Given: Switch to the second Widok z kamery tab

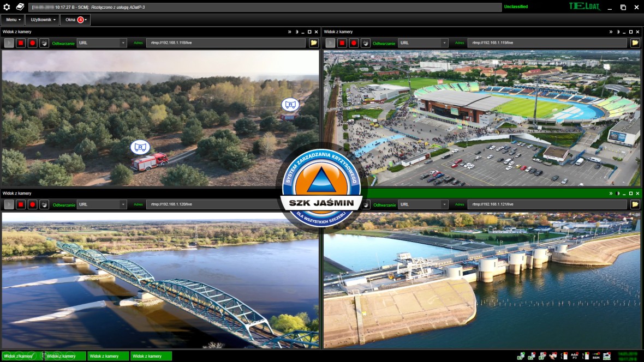Looking at the screenshot, I should (x=64, y=356).
